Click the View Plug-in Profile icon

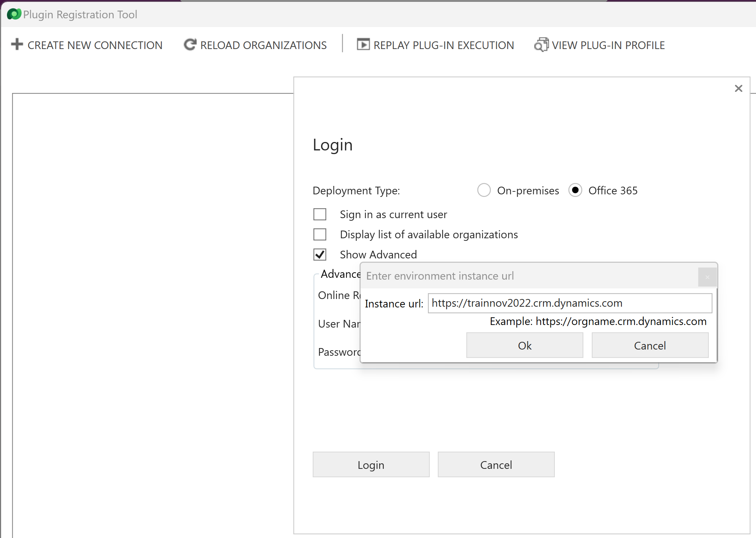[541, 45]
